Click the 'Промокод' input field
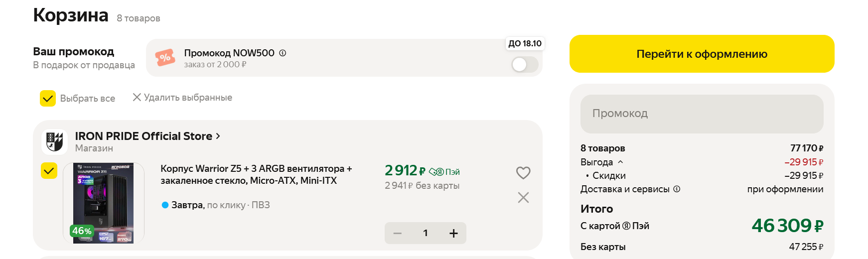 tap(702, 114)
